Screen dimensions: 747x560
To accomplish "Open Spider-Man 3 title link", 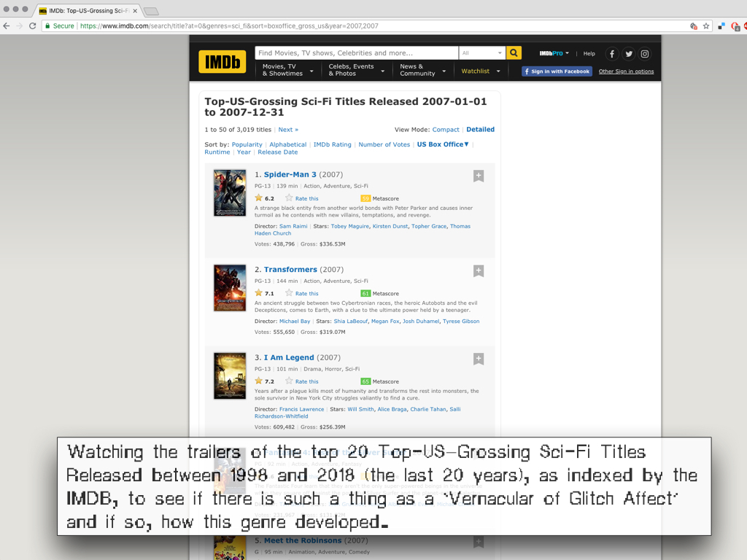I will click(290, 174).
